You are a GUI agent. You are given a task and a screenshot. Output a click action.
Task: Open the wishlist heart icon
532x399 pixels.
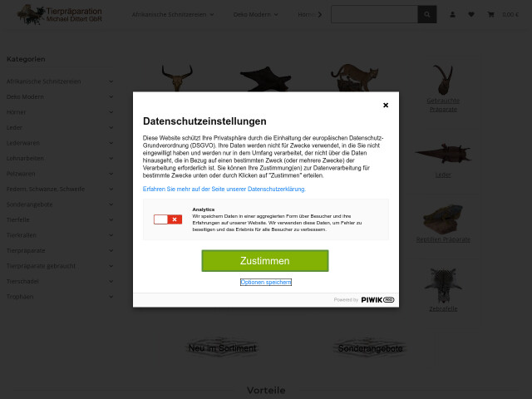[471, 15]
